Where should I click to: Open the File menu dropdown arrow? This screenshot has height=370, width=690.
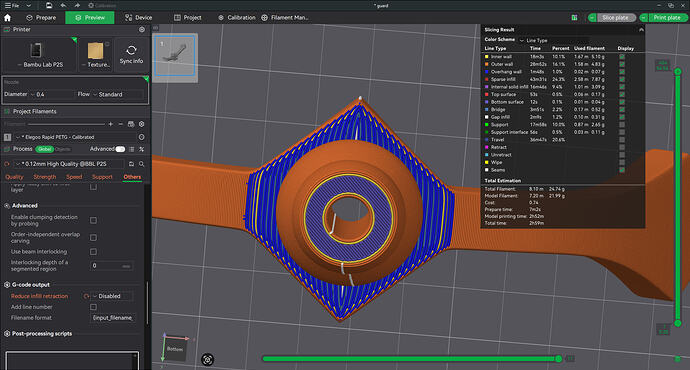tap(29, 5)
